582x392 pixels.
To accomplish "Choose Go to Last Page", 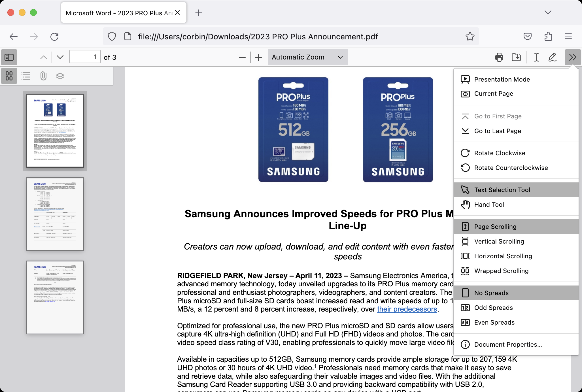I will 516,131.
